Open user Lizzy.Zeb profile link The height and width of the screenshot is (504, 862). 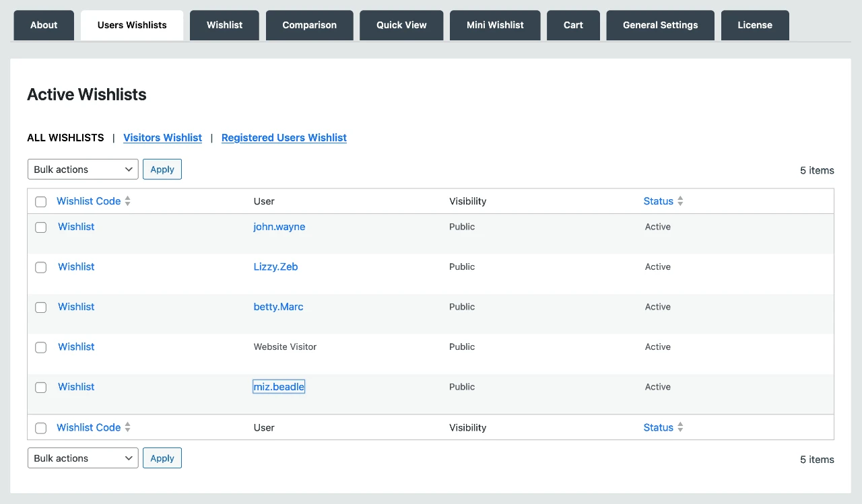tap(275, 266)
